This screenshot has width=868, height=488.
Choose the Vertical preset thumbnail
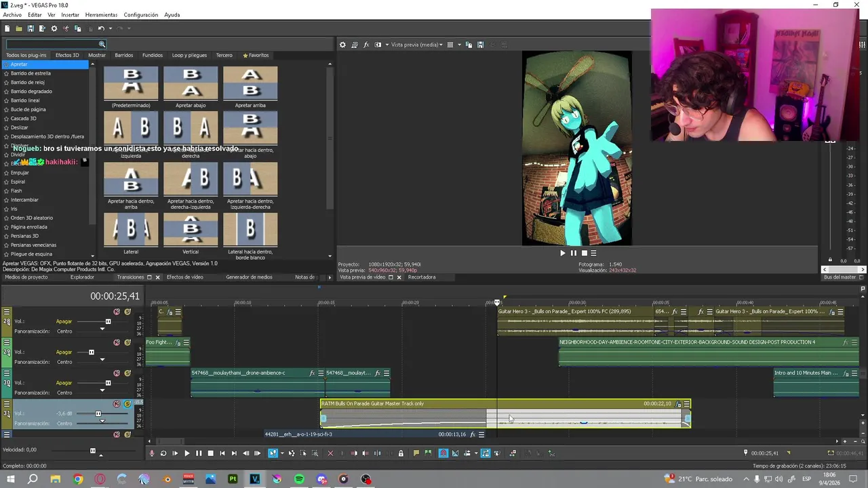191,230
